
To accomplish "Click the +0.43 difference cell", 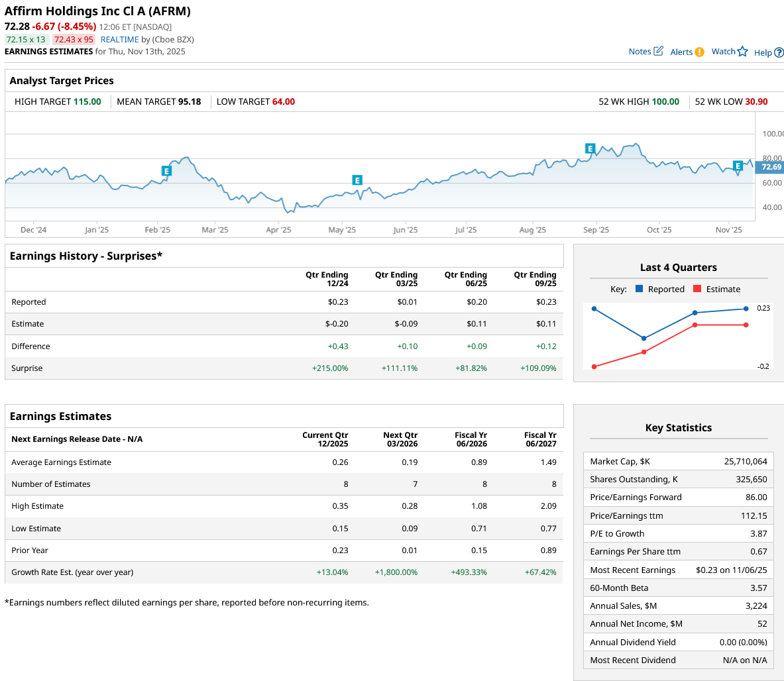I will (338, 346).
